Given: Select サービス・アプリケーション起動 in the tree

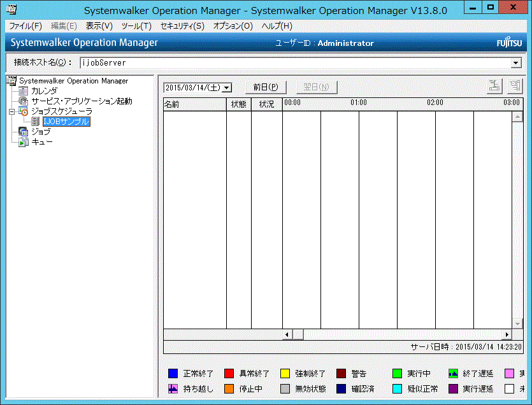Looking at the screenshot, I should 82,101.
